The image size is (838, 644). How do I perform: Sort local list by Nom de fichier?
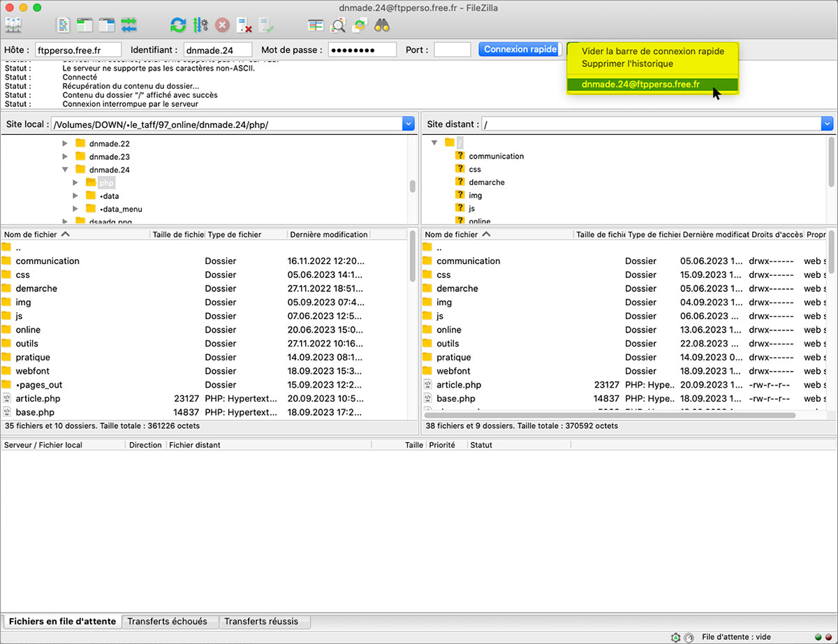75,235
